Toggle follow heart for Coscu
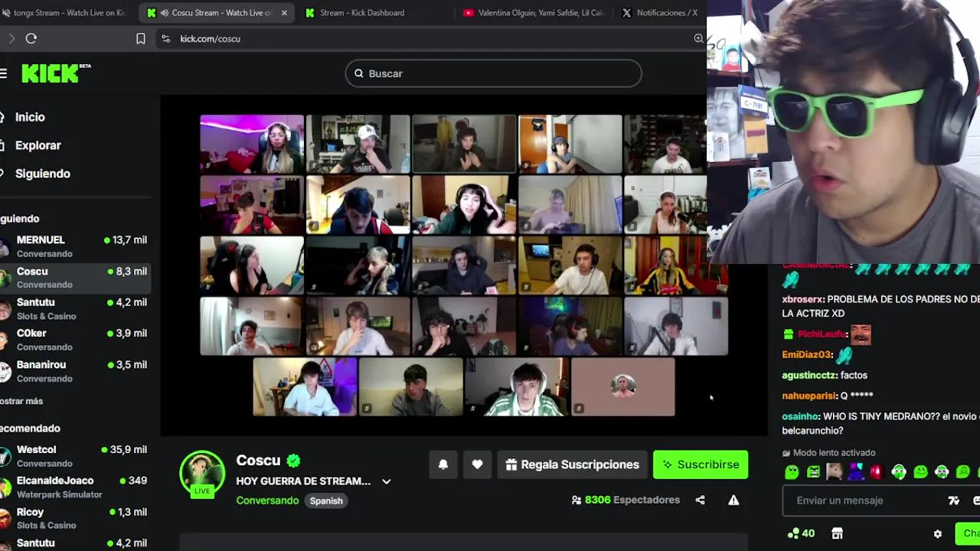 coord(477,465)
